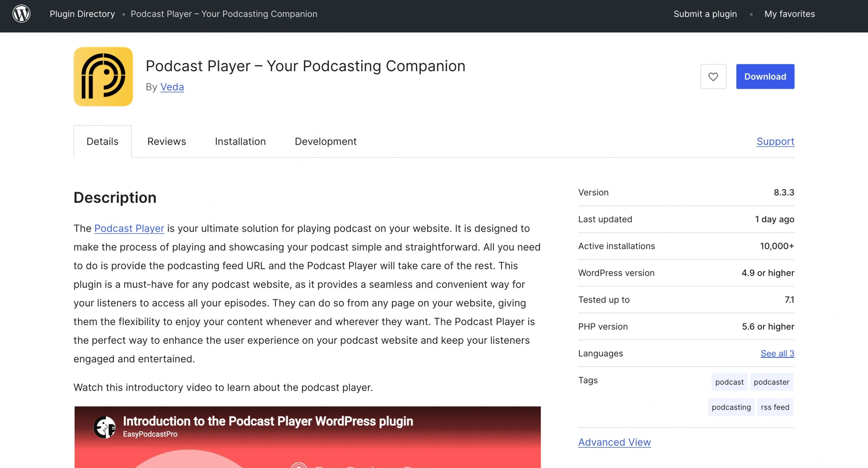Click the Languages label
This screenshot has height=468, width=868.
tap(600, 353)
